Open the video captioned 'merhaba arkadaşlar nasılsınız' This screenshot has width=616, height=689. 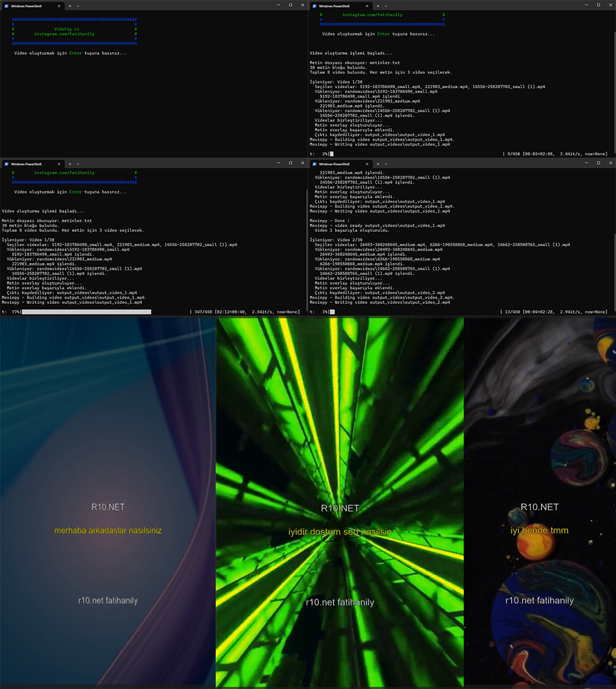click(x=108, y=501)
